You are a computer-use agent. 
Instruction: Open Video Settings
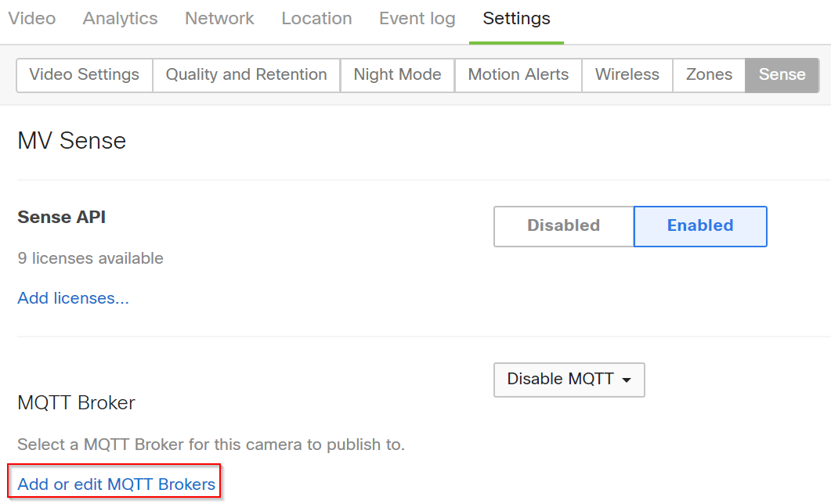pos(83,74)
